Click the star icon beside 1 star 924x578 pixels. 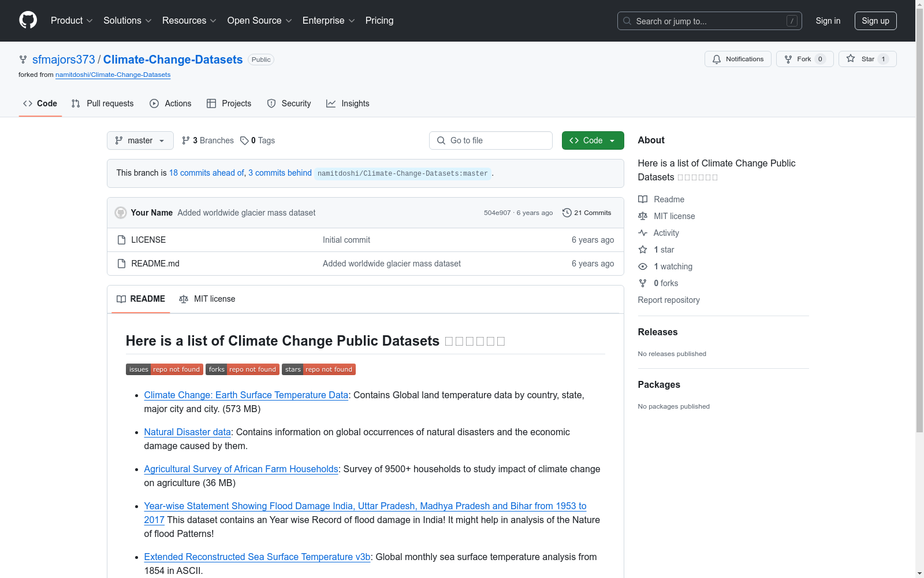(x=643, y=250)
